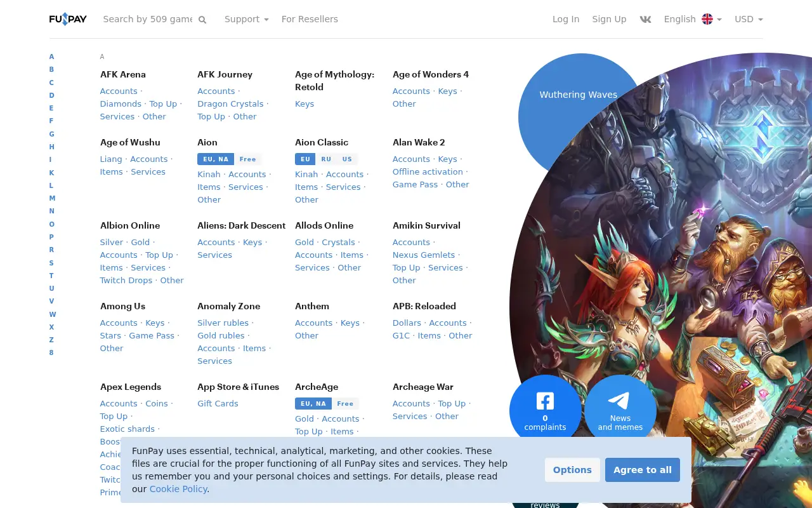
Task: Open the Telegram News and memes circle
Action: (620, 411)
